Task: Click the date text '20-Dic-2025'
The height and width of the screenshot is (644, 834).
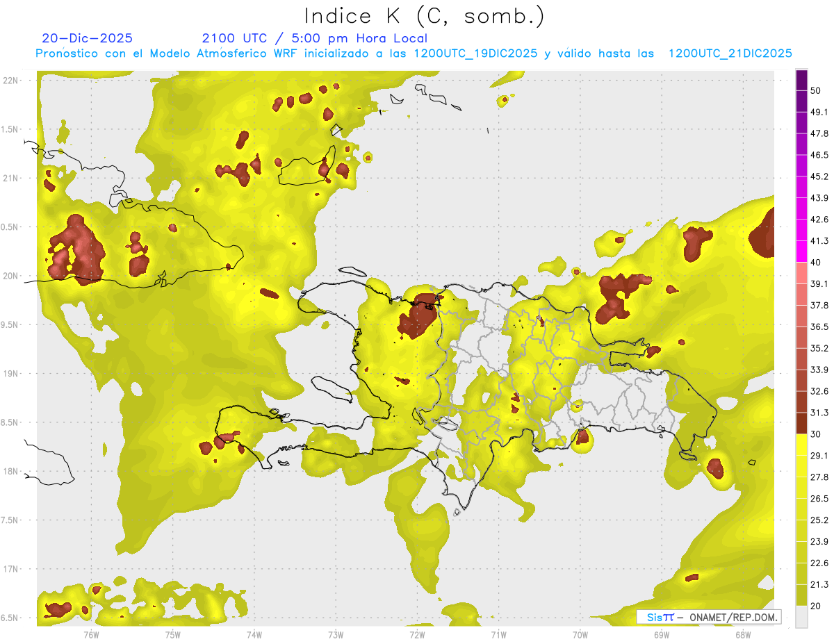Action: point(87,38)
